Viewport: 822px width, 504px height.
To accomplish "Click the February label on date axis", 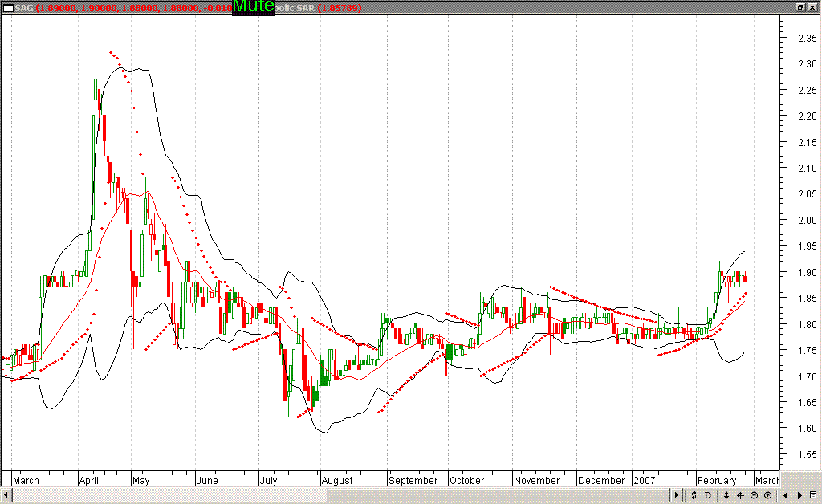I will 717,481.
